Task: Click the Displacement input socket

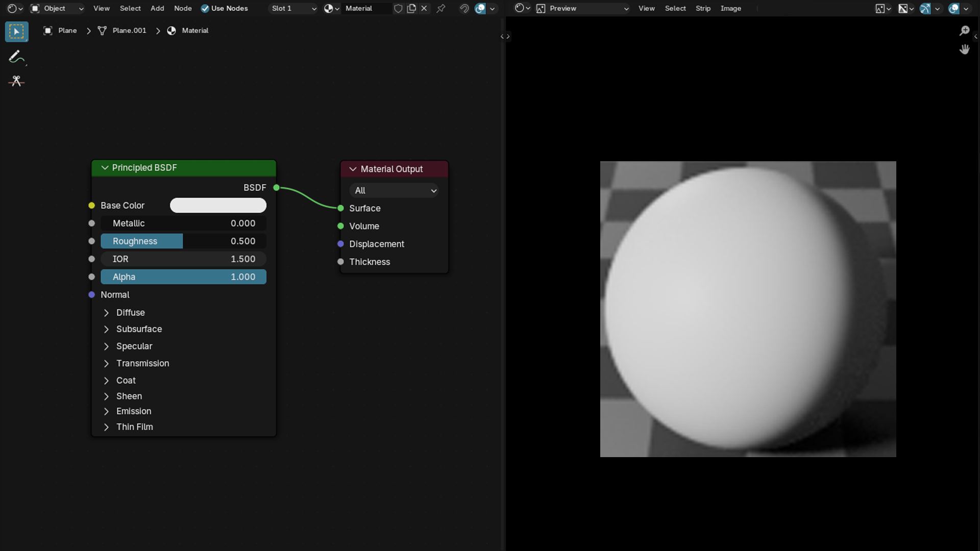Action: [x=340, y=244]
